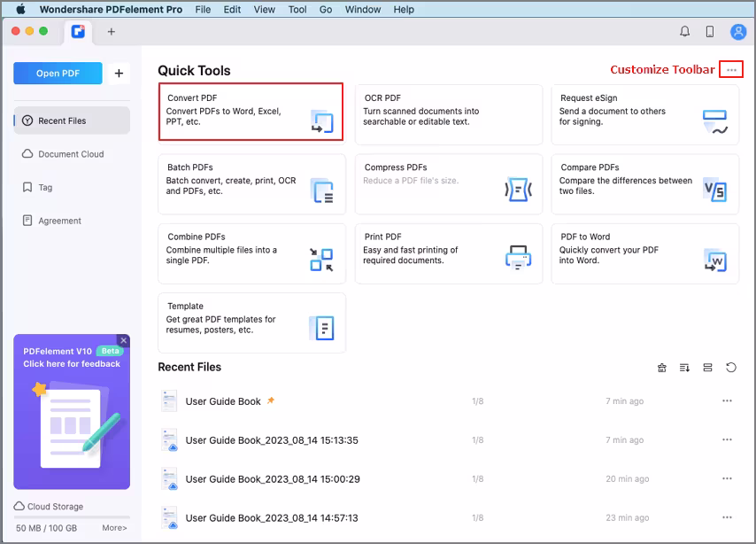756x544 pixels.
Task: Open options for the 14:57:13 file
Action: 727,517
